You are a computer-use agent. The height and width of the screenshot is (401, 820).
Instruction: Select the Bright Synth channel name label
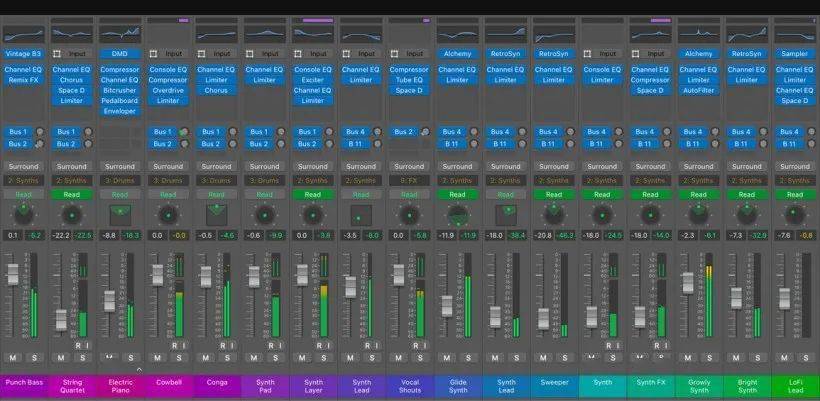[x=747, y=386]
